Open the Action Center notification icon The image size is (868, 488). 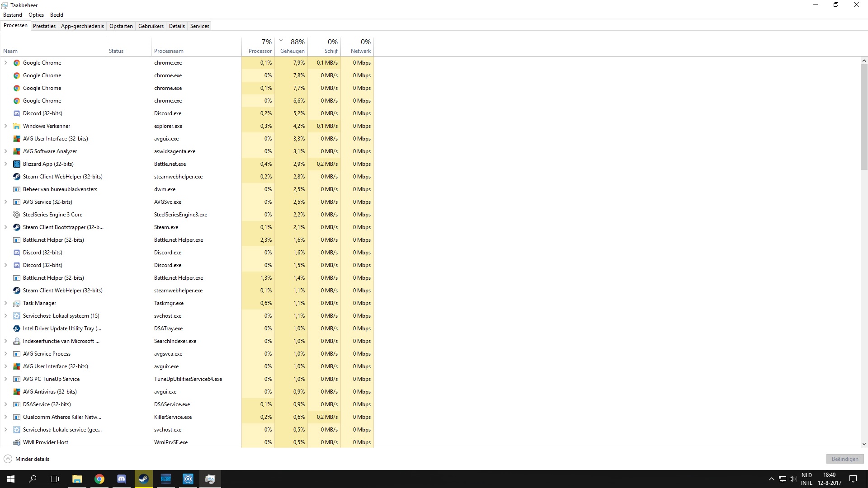[x=853, y=479]
